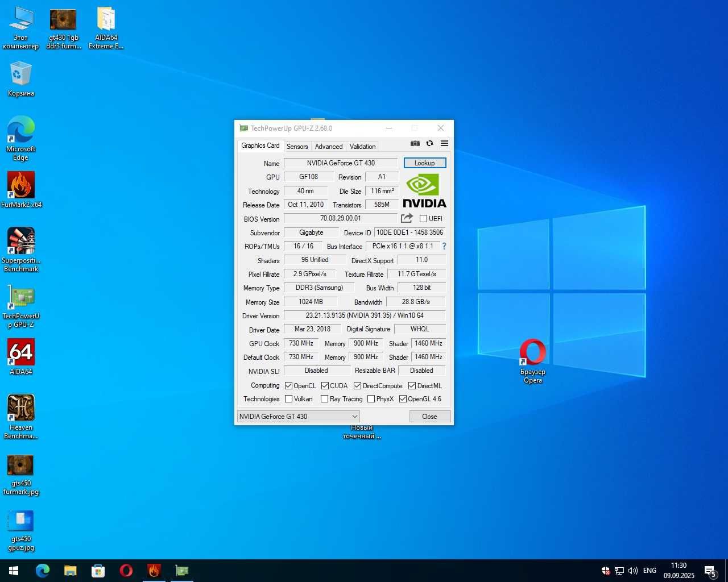Select the gts450 gpuz.jpg file
Image resolution: width=728 pixels, height=582 pixels.
tap(21, 531)
